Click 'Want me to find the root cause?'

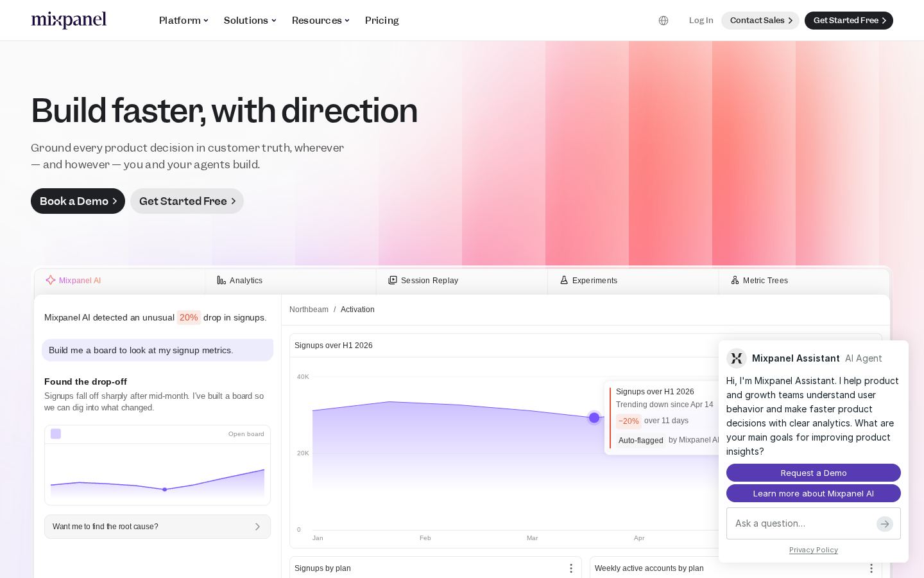pyautogui.click(x=157, y=527)
